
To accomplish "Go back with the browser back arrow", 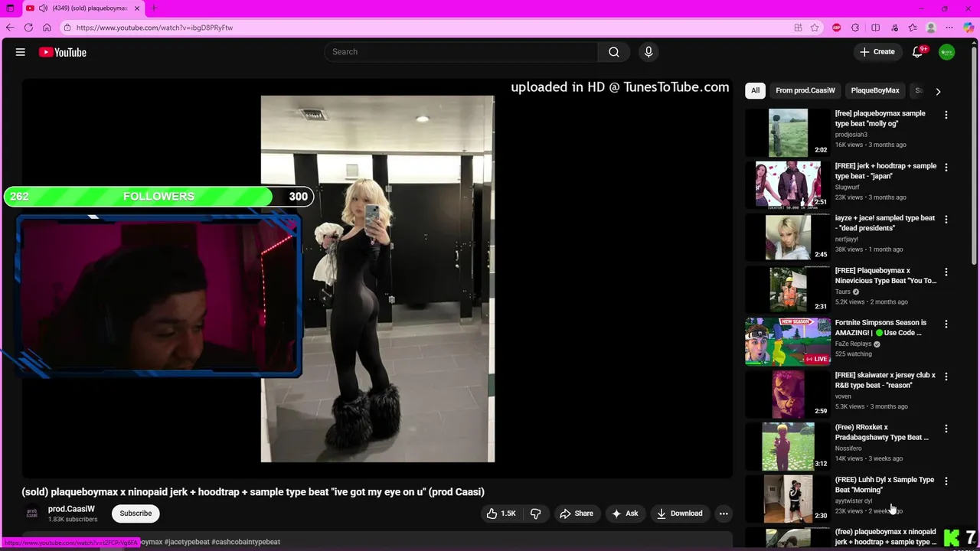I will point(10,28).
